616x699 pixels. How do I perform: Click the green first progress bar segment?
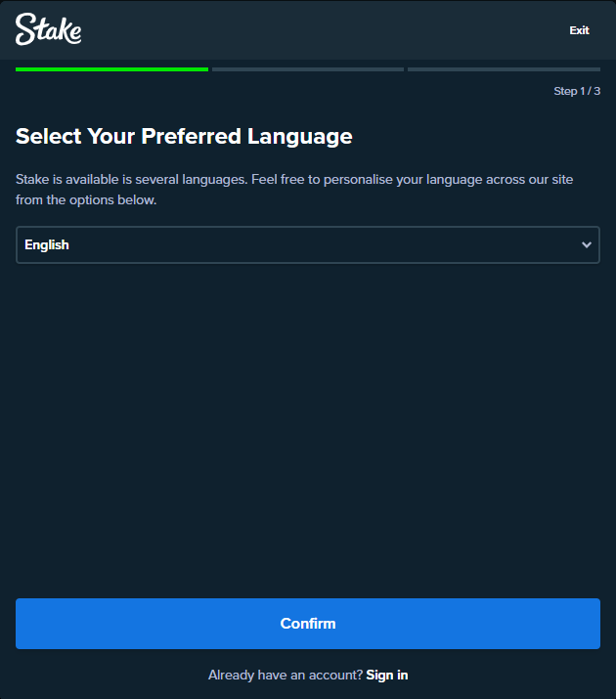tap(111, 69)
